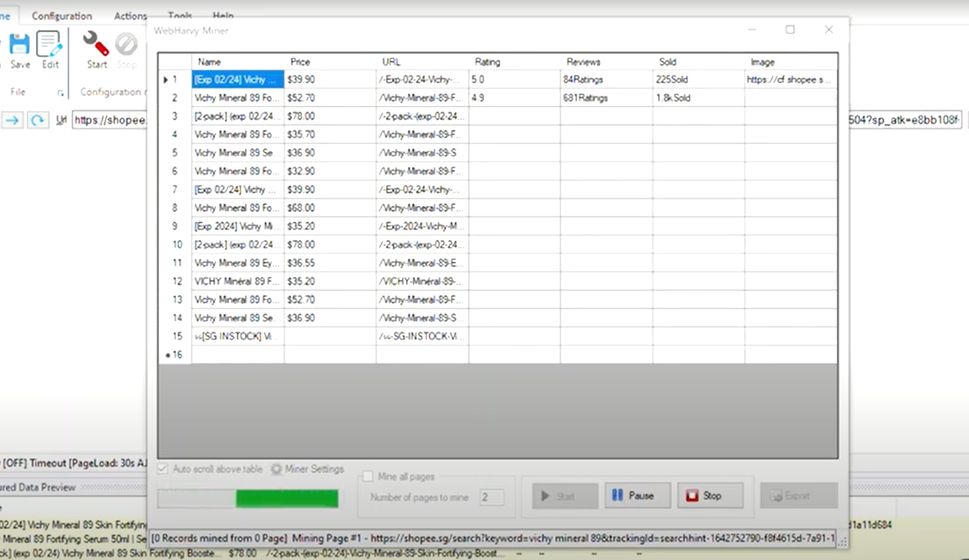Open Miner Settings gear
The height and width of the screenshot is (560, 969).
(276, 469)
